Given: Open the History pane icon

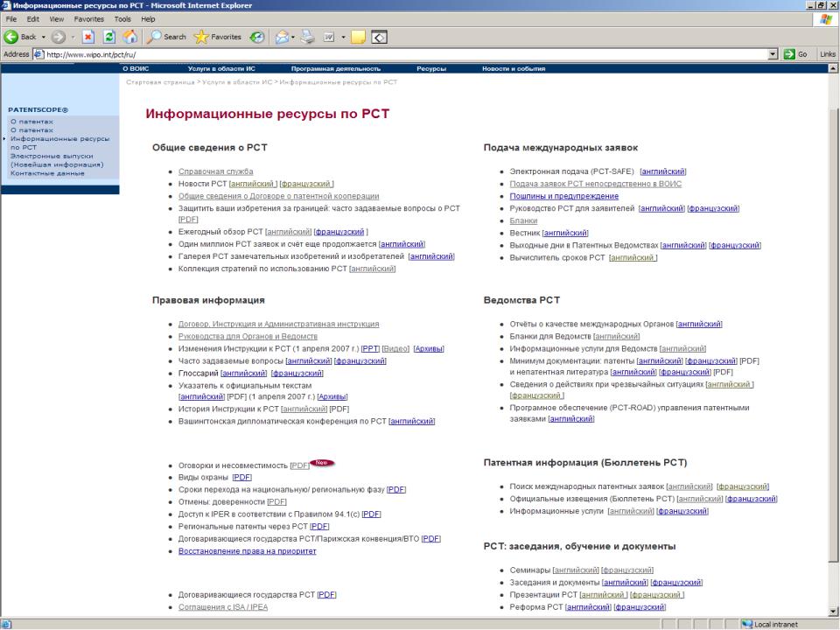Looking at the screenshot, I should pyautogui.click(x=257, y=37).
